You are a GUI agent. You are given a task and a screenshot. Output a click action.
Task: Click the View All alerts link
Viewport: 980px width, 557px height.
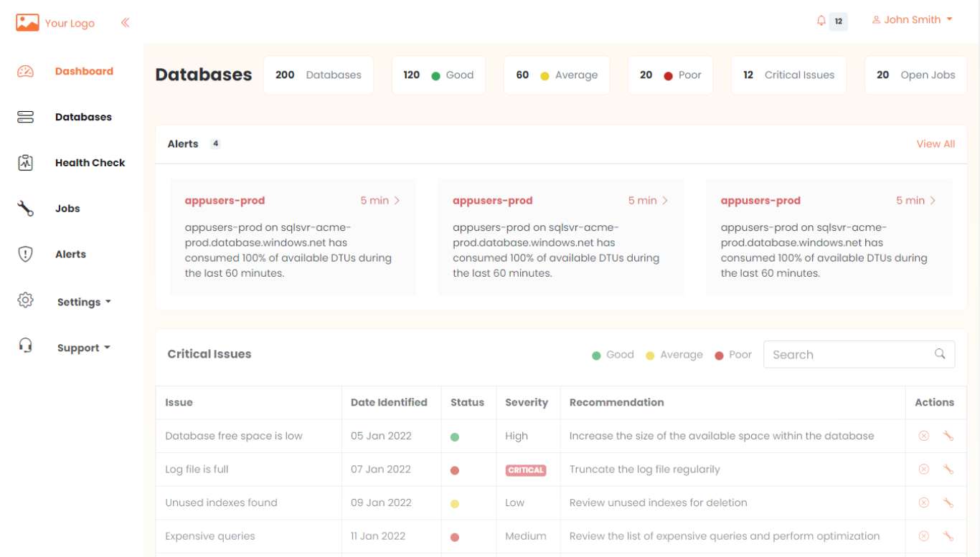[936, 144]
